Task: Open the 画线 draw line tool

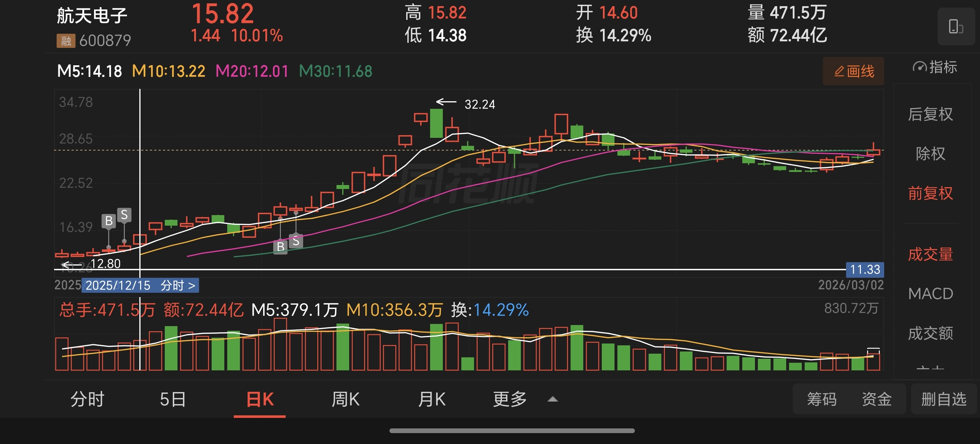Action: 853,71
